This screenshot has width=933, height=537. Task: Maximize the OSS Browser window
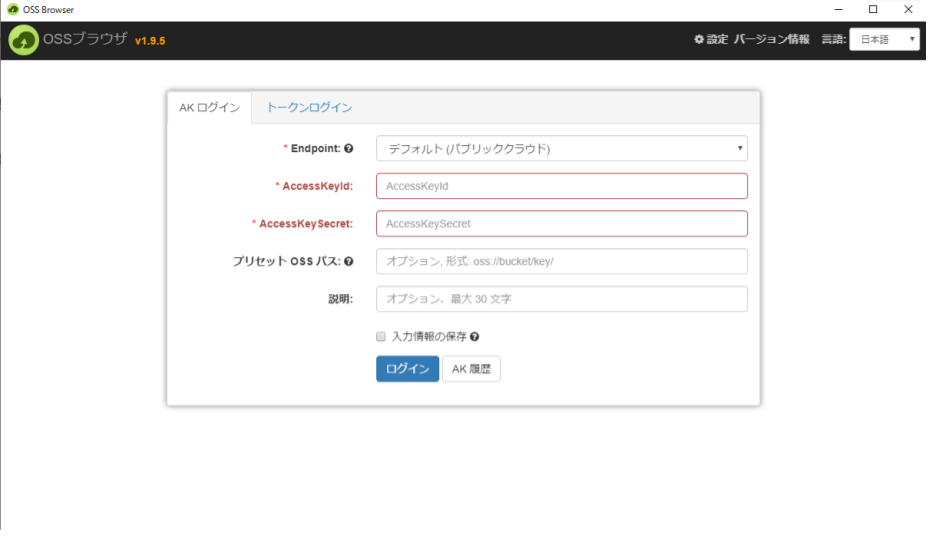pyautogui.click(x=873, y=10)
